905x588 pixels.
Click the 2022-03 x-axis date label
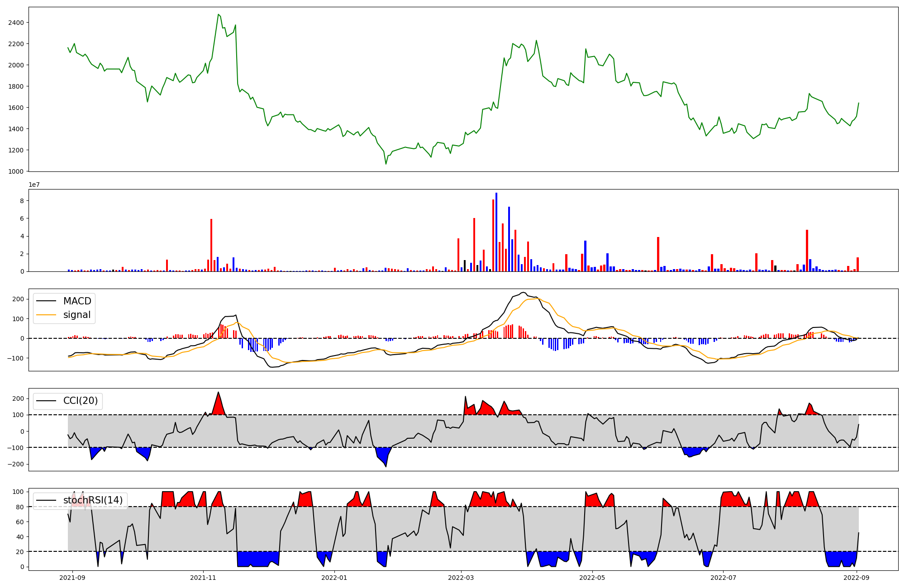tap(461, 578)
